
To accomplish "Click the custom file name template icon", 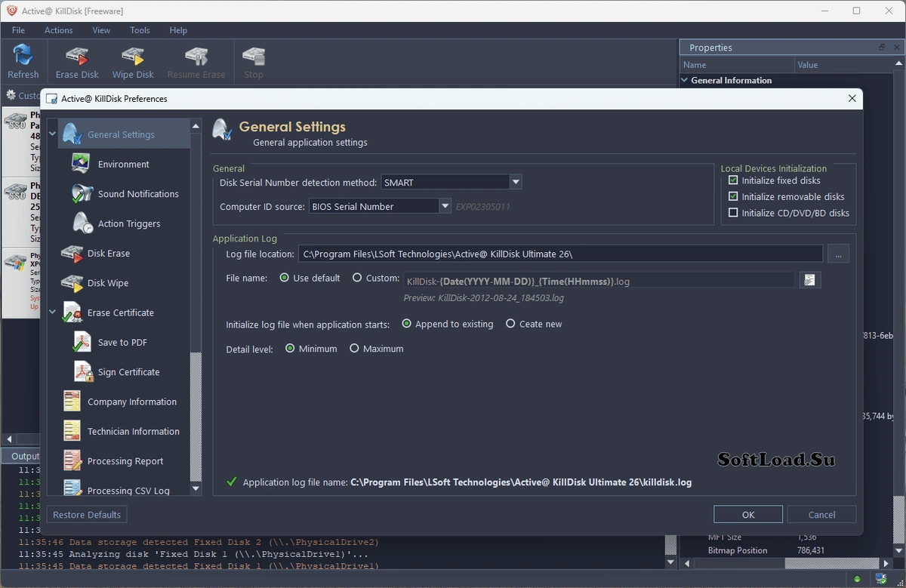I will [809, 279].
